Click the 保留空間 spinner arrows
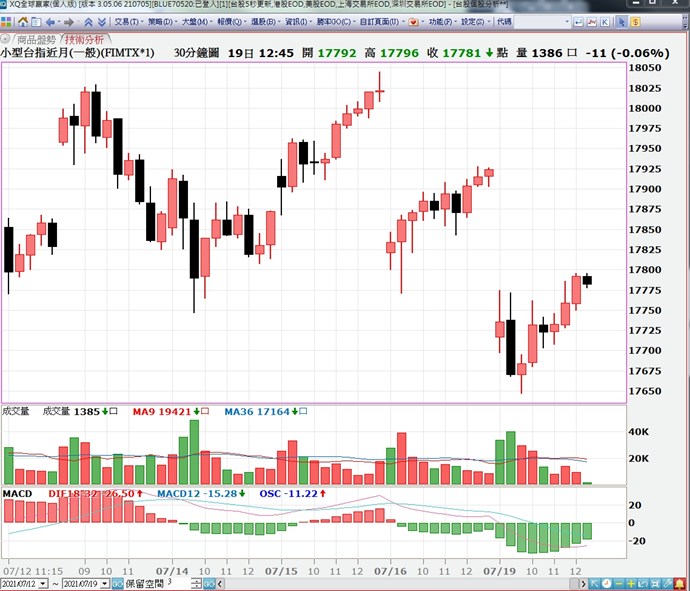Image resolution: width=690 pixels, height=591 pixels. click(x=196, y=584)
